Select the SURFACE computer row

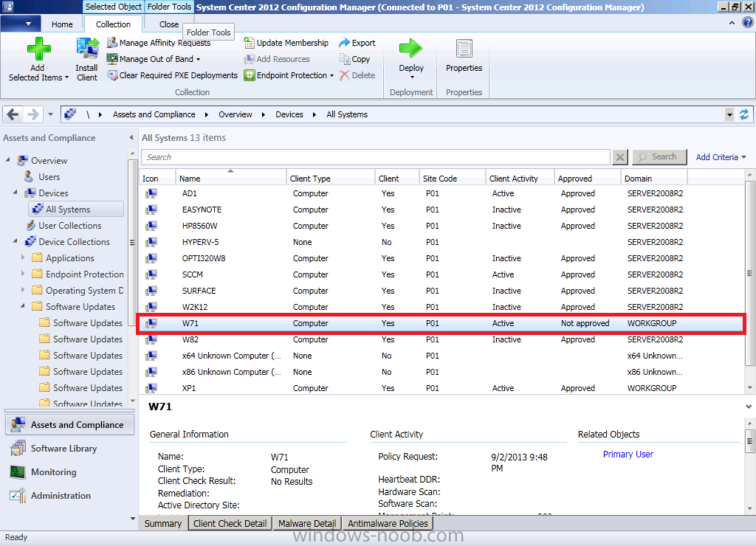click(442, 291)
